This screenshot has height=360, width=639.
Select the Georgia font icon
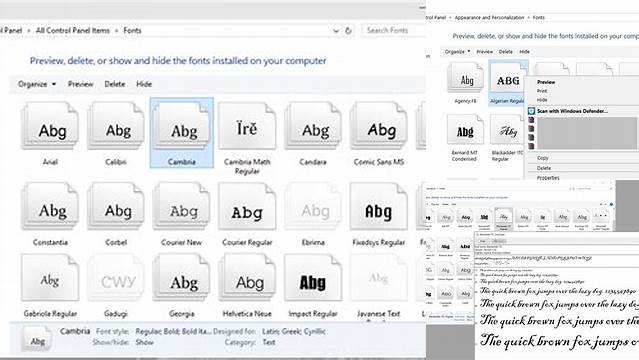click(x=182, y=278)
